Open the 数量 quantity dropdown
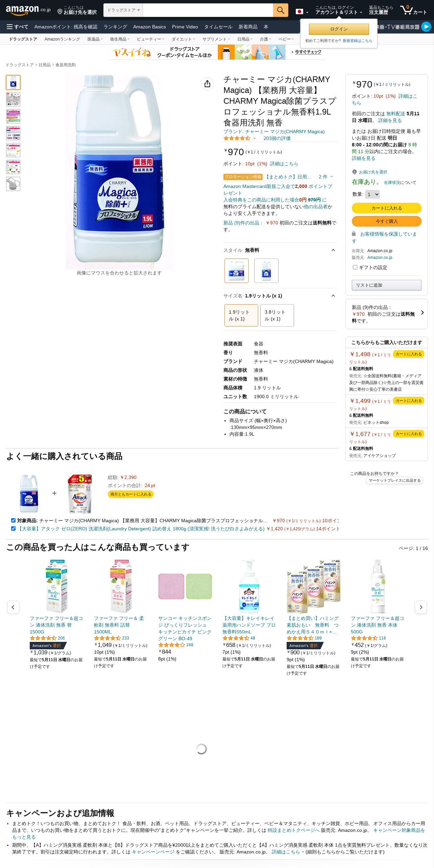434x868 pixels. 372,194
